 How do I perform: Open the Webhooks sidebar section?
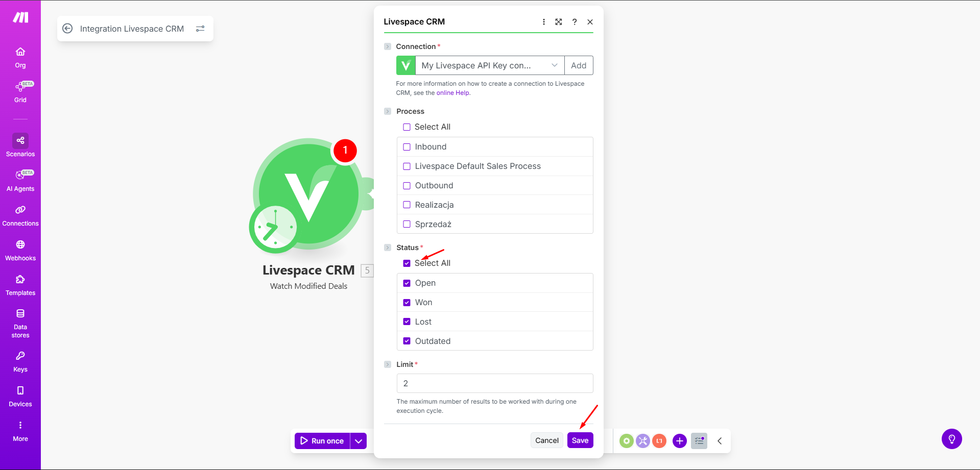point(20,250)
